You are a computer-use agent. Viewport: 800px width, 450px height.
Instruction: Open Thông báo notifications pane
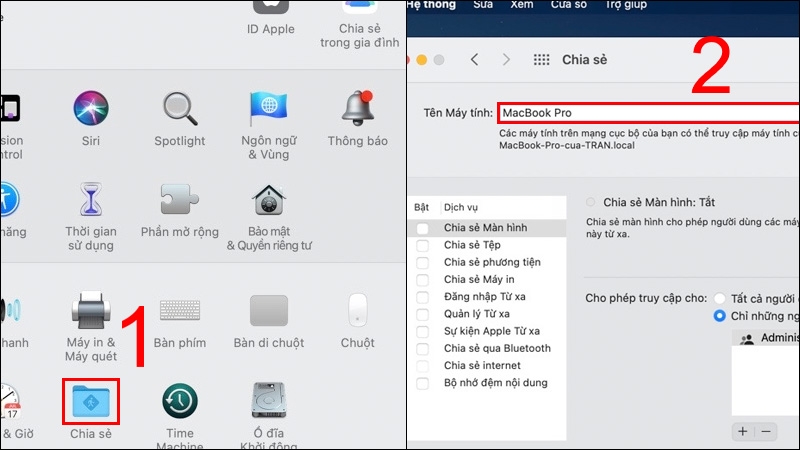click(x=358, y=109)
